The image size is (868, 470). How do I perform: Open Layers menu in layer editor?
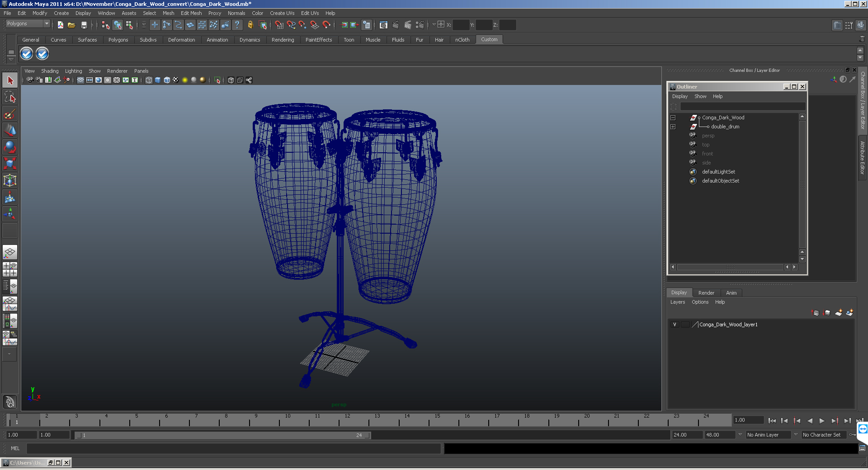click(677, 302)
